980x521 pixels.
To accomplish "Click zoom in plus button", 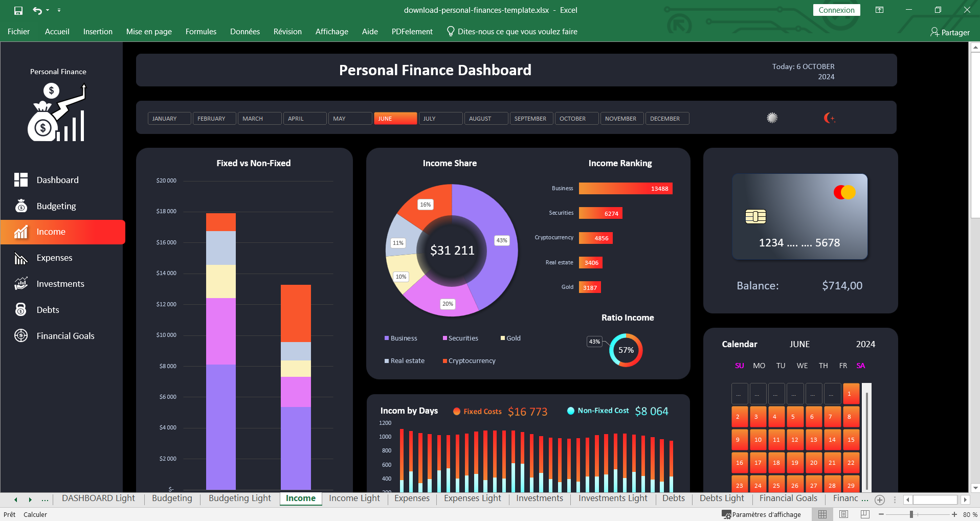I will click(954, 514).
